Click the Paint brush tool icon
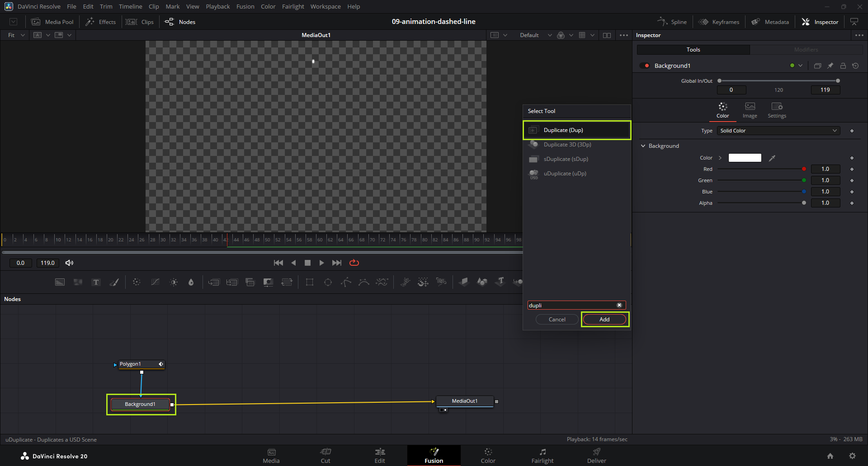This screenshot has height=466, width=868. pos(114,282)
